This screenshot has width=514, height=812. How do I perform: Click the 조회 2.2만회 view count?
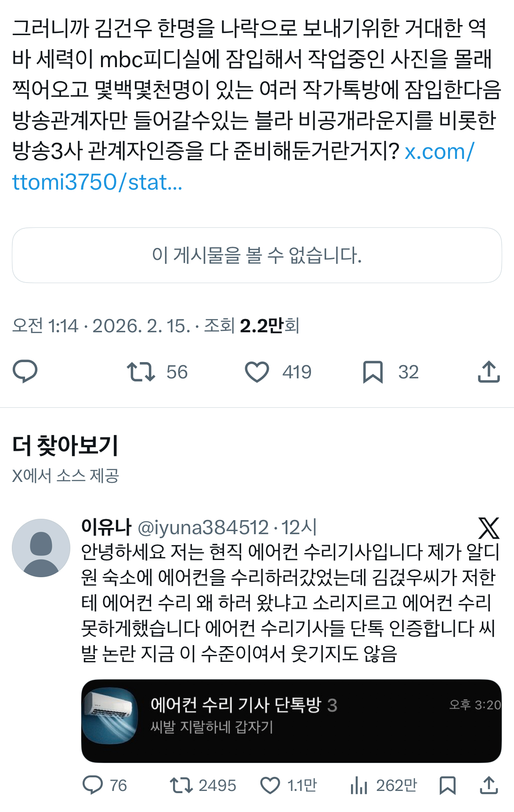[252, 326]
